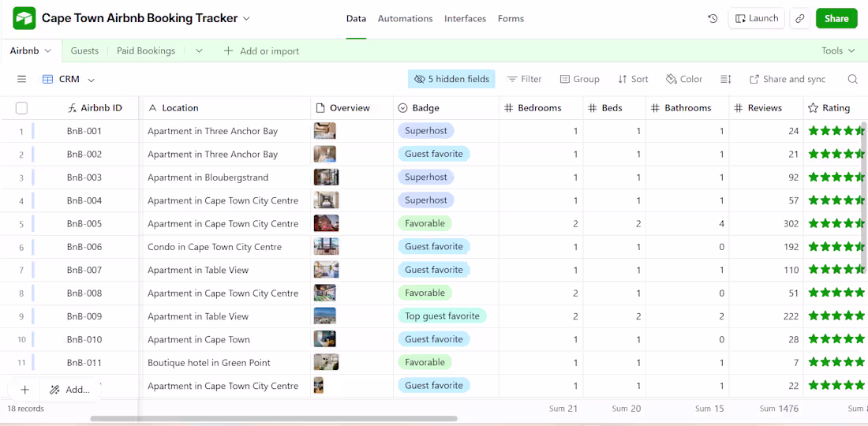Open overview thumbnail for BnB-001
Viewport: 868px width, 426px height.
tap(324, 131)
